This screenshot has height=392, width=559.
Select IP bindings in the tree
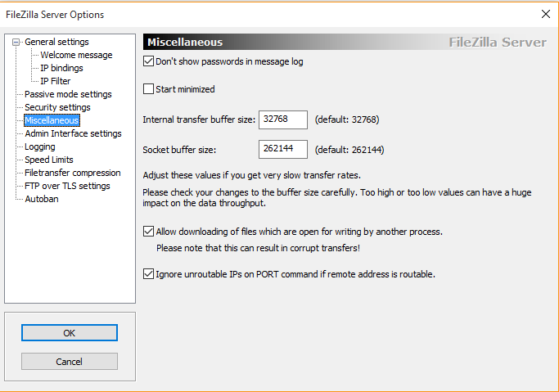(x=61, y=68)
